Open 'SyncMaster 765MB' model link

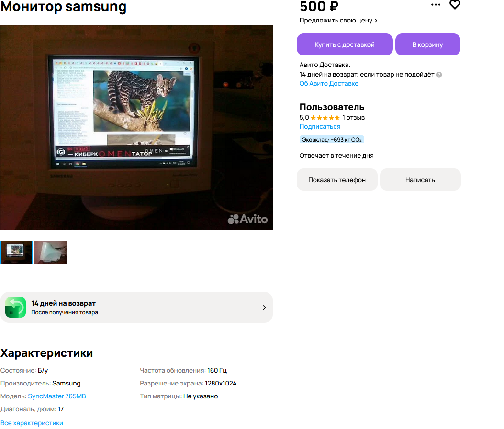coord(57,396)
